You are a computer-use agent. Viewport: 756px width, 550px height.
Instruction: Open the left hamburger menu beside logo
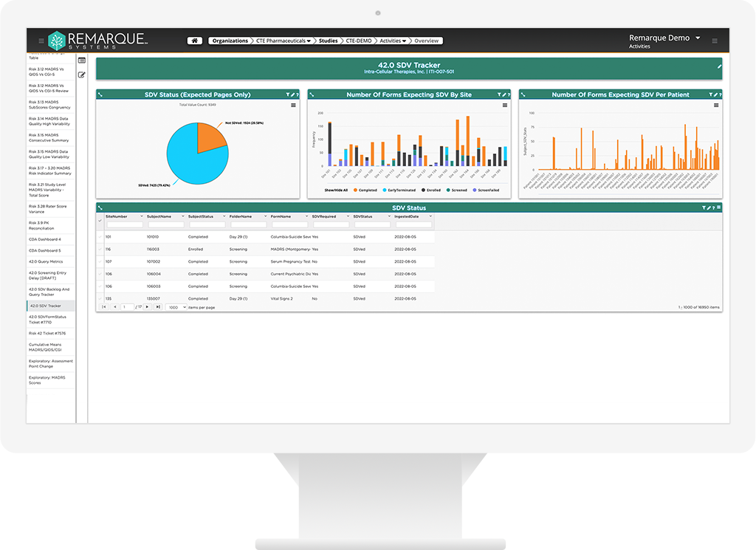41,41
